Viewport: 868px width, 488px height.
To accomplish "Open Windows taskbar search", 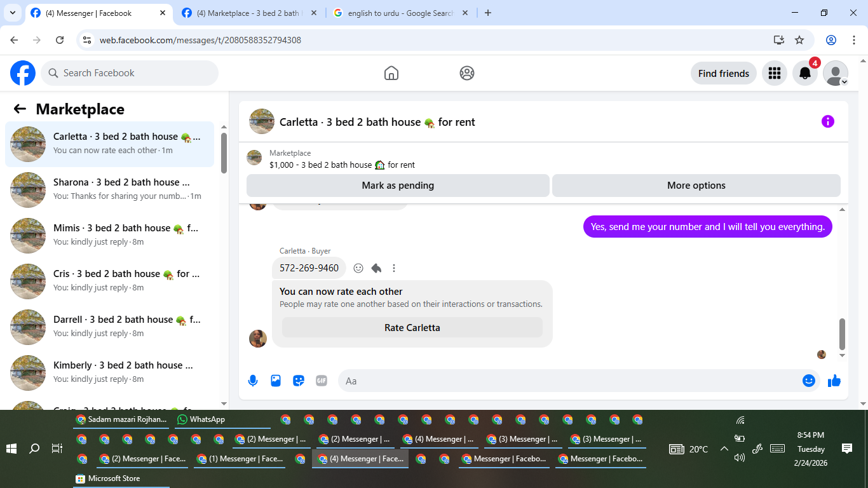I will pos(34,449).
